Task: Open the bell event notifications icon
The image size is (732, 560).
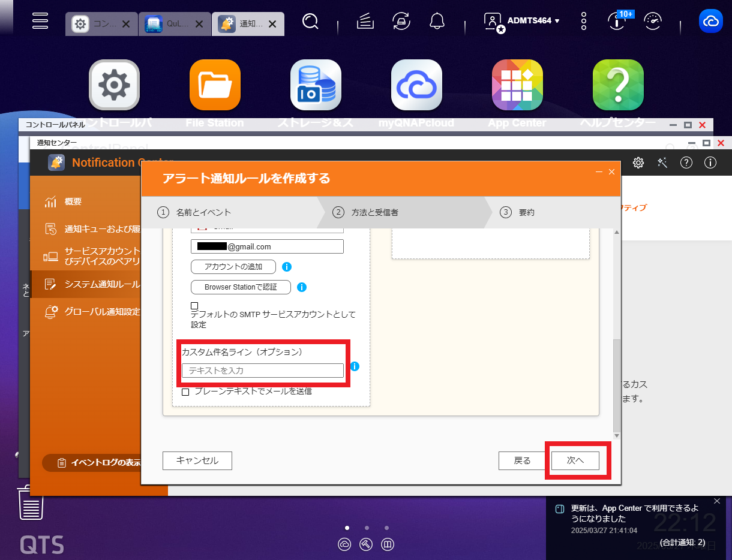Action: [437, 22]
